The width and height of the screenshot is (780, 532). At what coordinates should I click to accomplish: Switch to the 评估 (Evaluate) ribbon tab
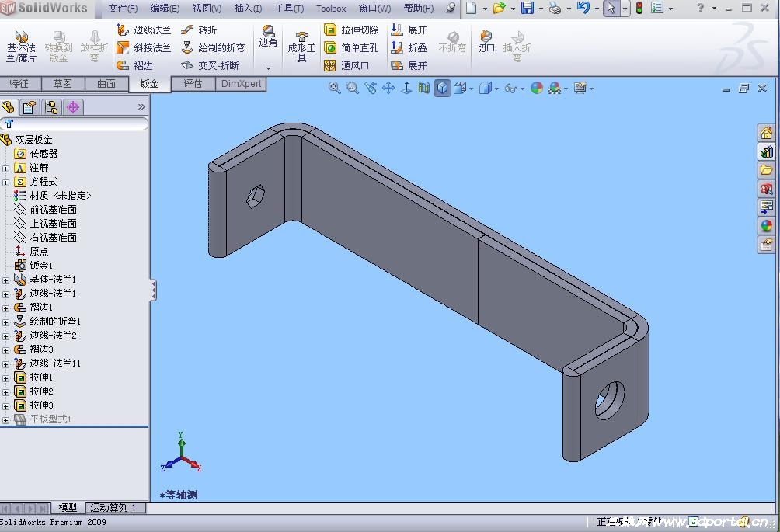[x=193, y=84]
